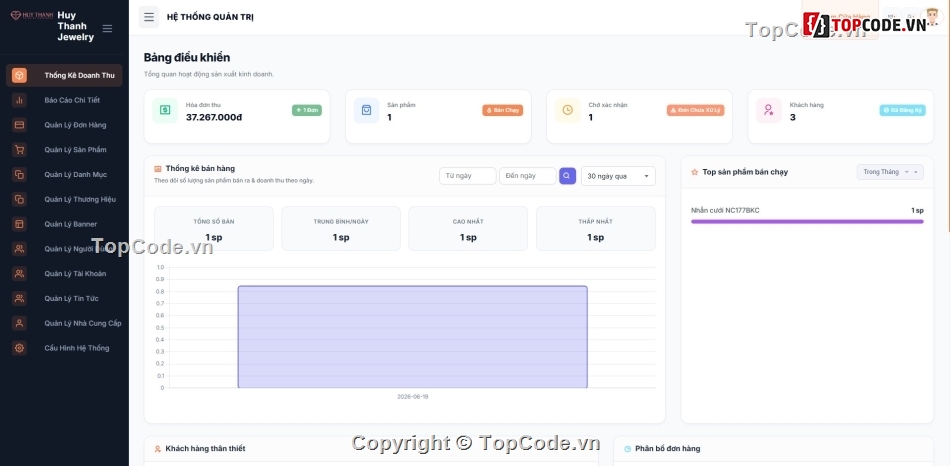Viewport: 950px width, 466px height.
Task: Click the Nhẫn cưới NC177BKC product name
Action: [725, 210]
